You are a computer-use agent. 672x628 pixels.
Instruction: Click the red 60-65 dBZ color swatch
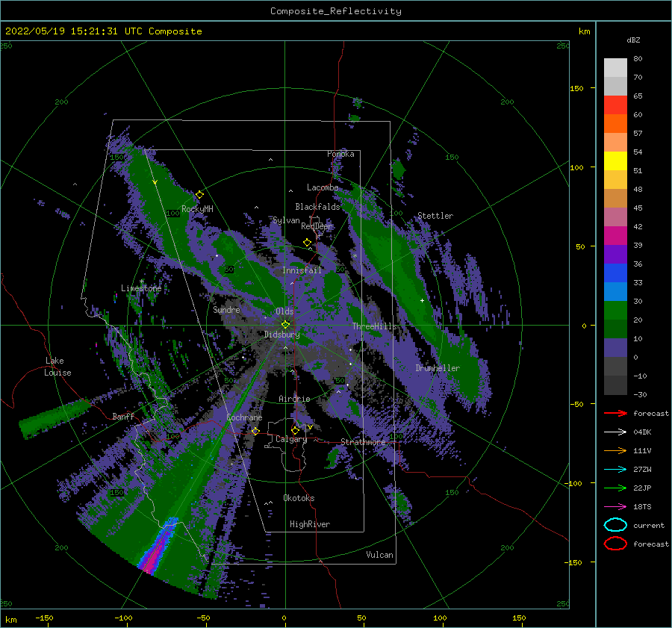(x=615, y=105)
